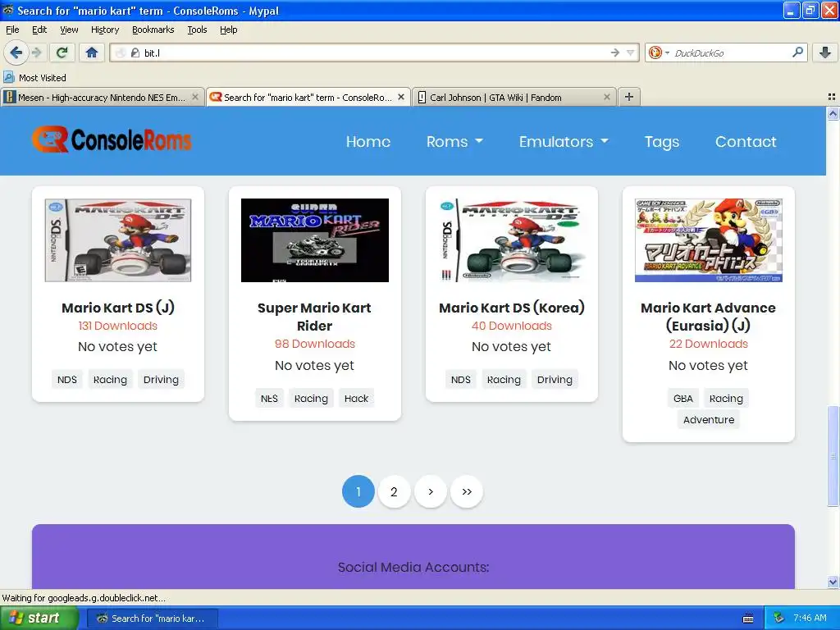The height and width of the screenshot is (630, 840).
Task: Open the Help menu
Action: tap(228, 30)
